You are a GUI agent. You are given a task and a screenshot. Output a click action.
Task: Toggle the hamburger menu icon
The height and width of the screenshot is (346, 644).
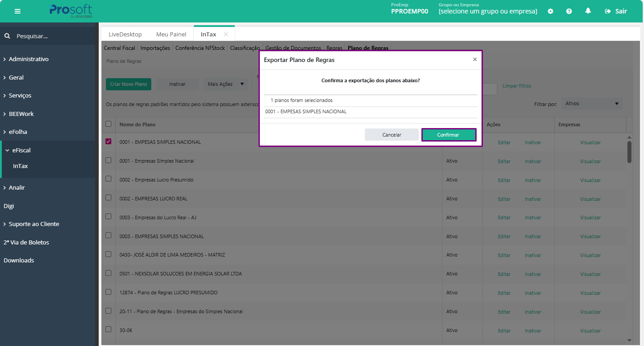(18, 11)
